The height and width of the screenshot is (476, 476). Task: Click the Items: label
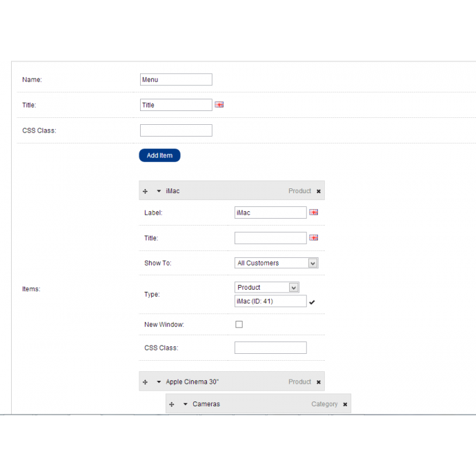click(31, 289)
